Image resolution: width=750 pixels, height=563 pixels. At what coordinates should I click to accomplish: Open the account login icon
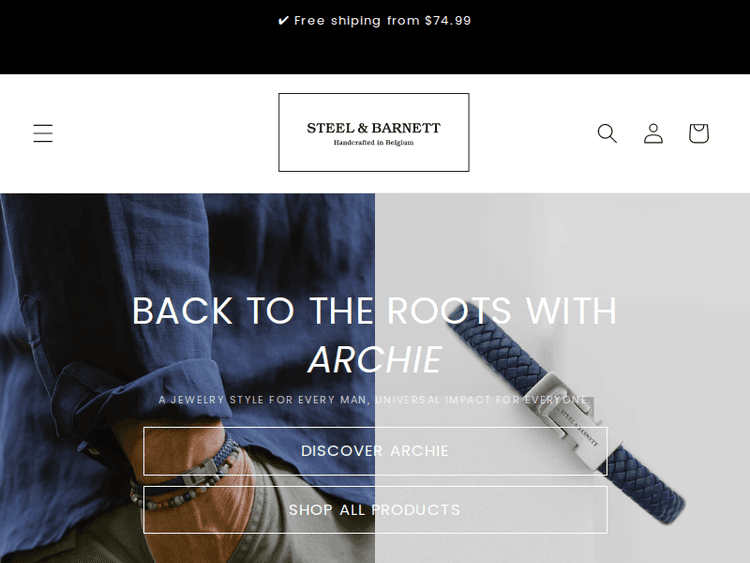[x=653, y=133]
